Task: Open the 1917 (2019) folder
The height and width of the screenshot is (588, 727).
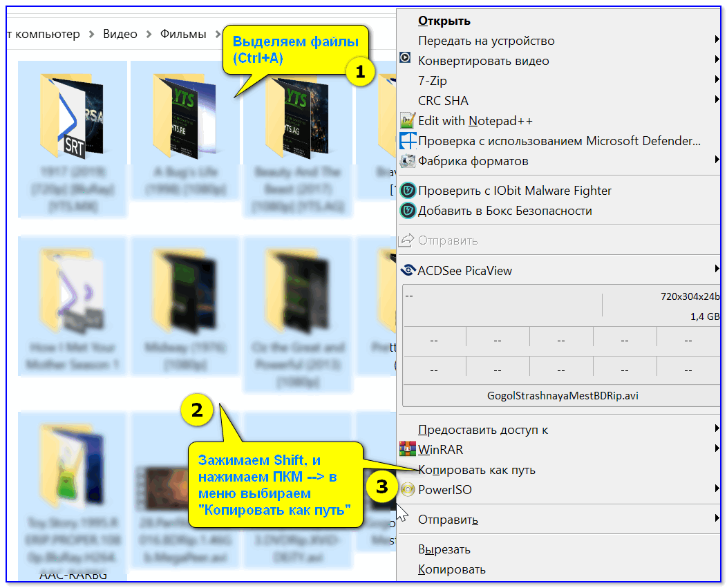Action: click(73, 139)
